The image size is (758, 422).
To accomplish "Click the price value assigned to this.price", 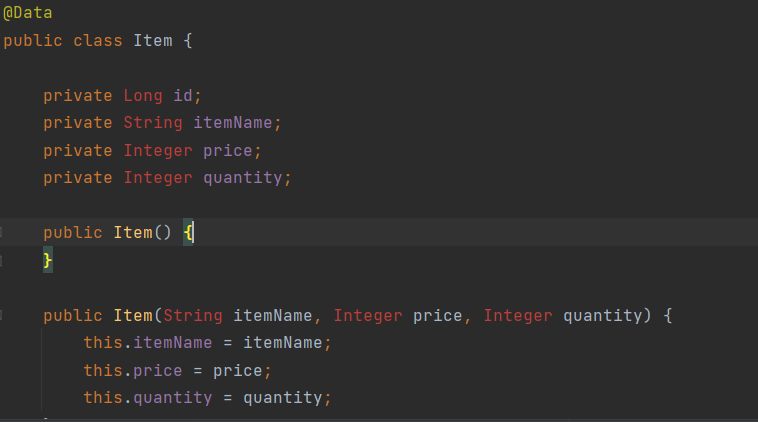I will 238,371.
